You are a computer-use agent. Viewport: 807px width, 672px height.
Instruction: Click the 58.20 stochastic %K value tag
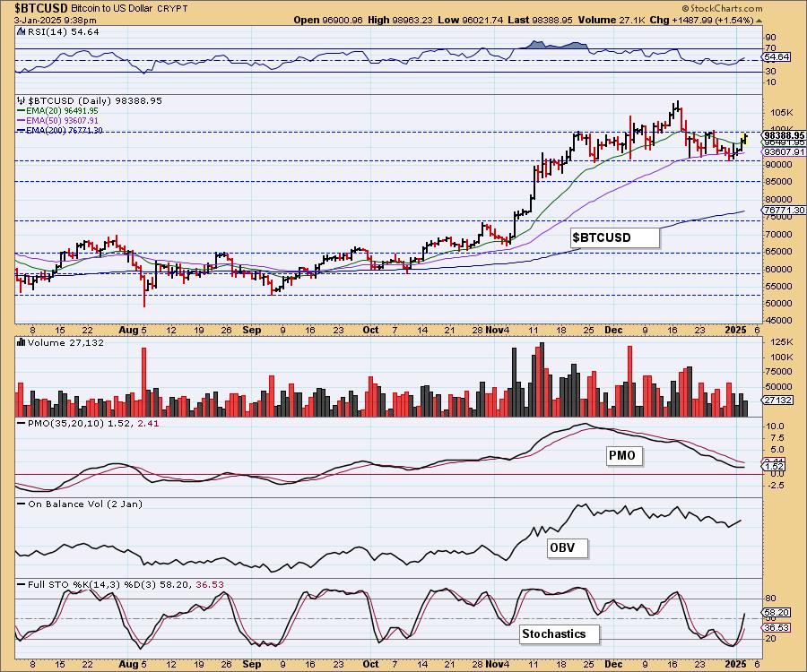(x=777, y=612)
